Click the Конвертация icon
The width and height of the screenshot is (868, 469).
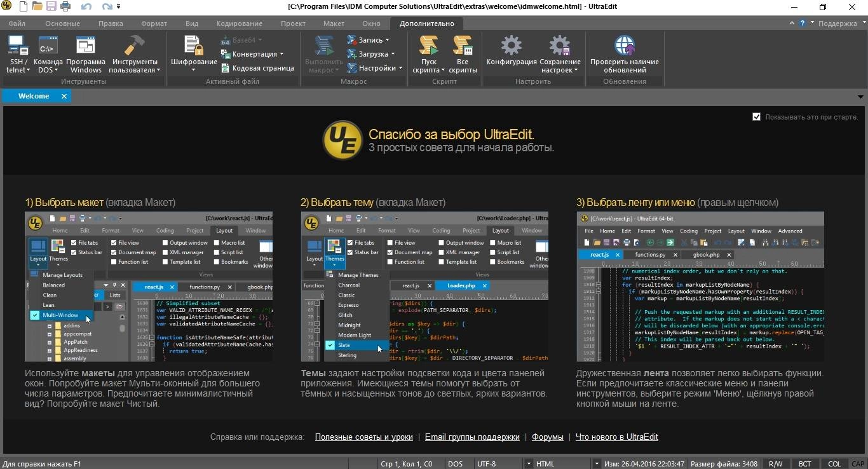pos(226,54)
